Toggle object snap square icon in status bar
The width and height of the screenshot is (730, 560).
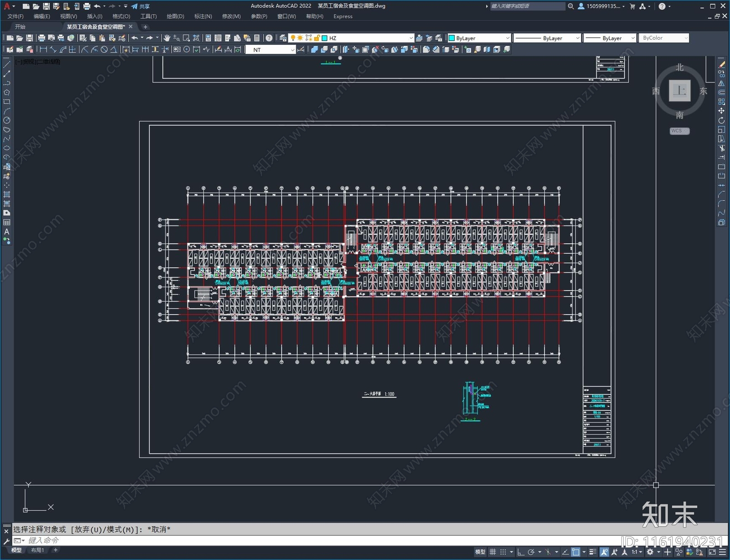click(576, 552)
